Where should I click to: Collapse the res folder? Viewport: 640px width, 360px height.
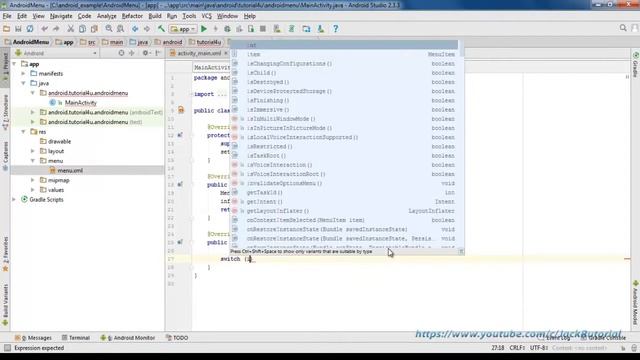point(24,131)
